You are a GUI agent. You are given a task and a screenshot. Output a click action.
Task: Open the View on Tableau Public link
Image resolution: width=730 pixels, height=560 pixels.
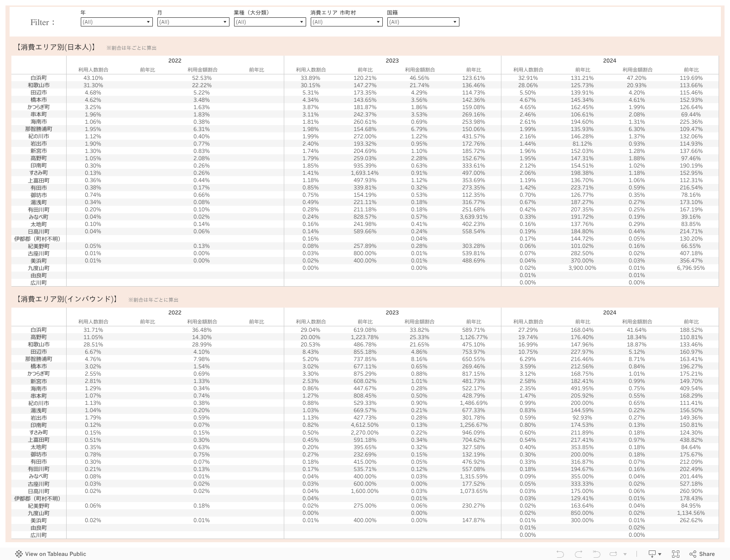(x=51, y=554)
